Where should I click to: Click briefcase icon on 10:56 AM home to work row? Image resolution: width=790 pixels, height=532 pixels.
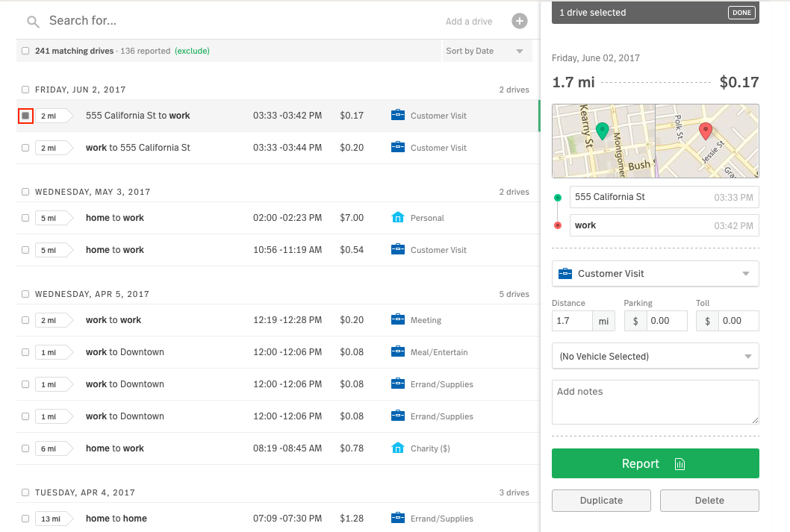tap(398, 250)
